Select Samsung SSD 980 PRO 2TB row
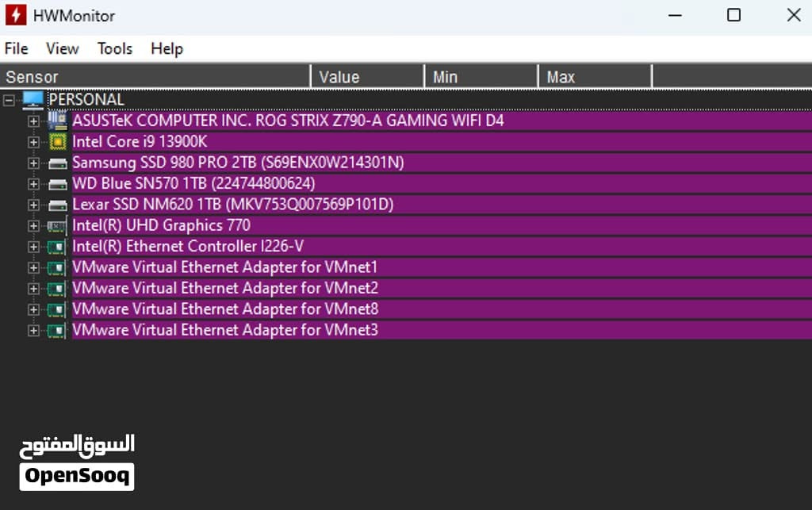 pos(441,163)
